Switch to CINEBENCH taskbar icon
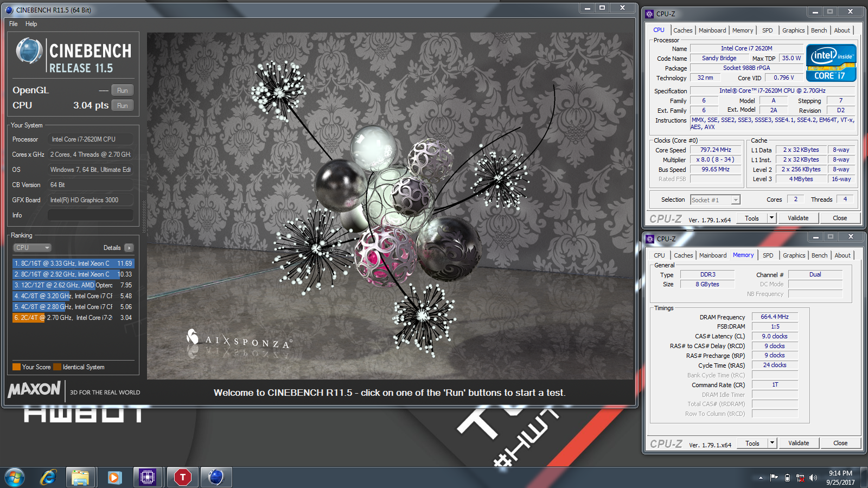 (216, 477)
